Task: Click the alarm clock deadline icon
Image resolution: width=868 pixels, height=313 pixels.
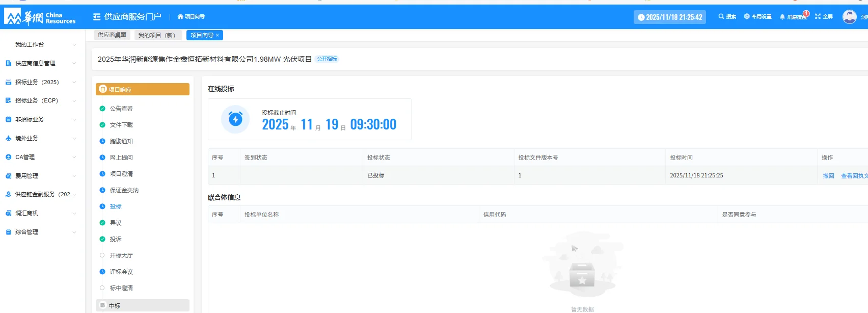Action: pos(235,119)
